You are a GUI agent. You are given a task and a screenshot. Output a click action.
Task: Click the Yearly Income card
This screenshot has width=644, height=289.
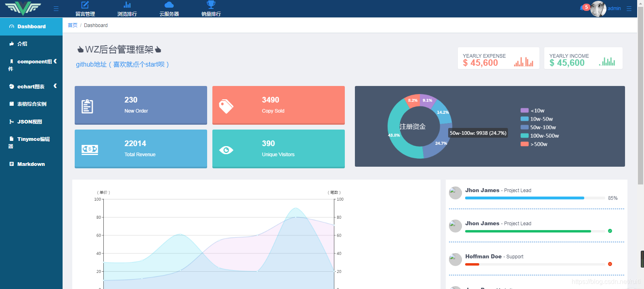(583, 58)
